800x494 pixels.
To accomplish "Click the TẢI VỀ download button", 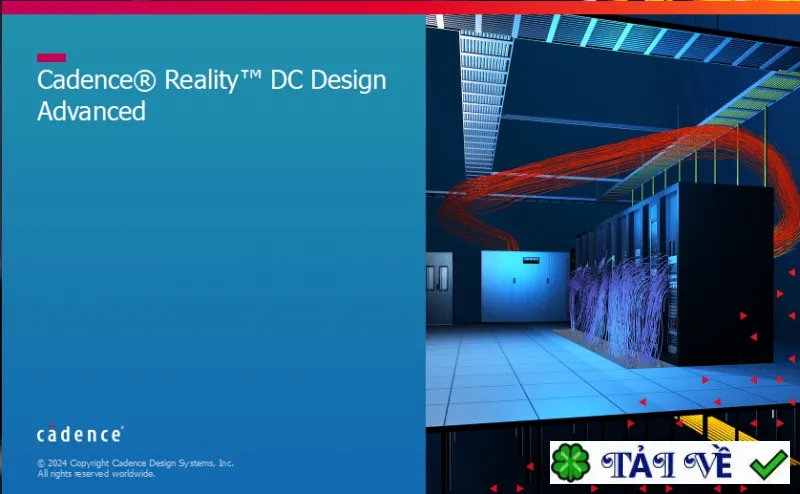I will [x=669, y=462].
